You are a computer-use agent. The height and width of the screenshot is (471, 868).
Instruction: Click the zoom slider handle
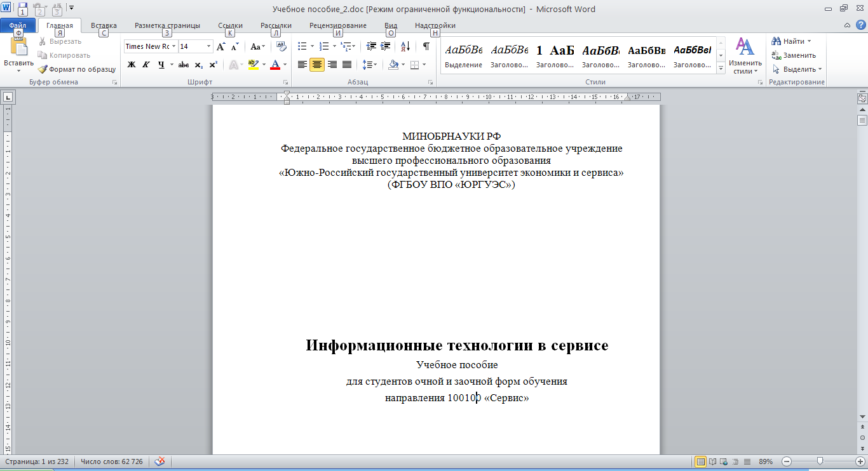[x=820, y=461]
